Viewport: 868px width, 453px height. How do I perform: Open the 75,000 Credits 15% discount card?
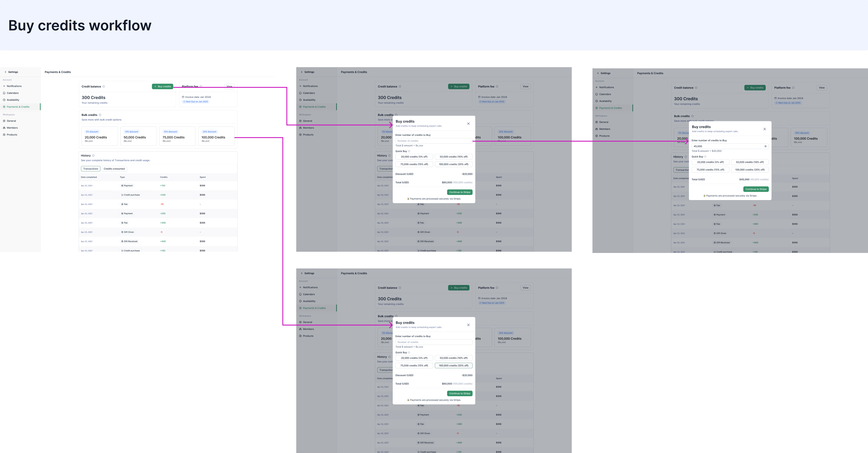point(177,136)
